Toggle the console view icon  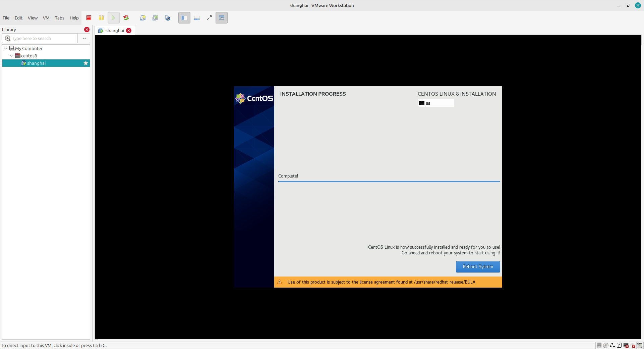222,18
